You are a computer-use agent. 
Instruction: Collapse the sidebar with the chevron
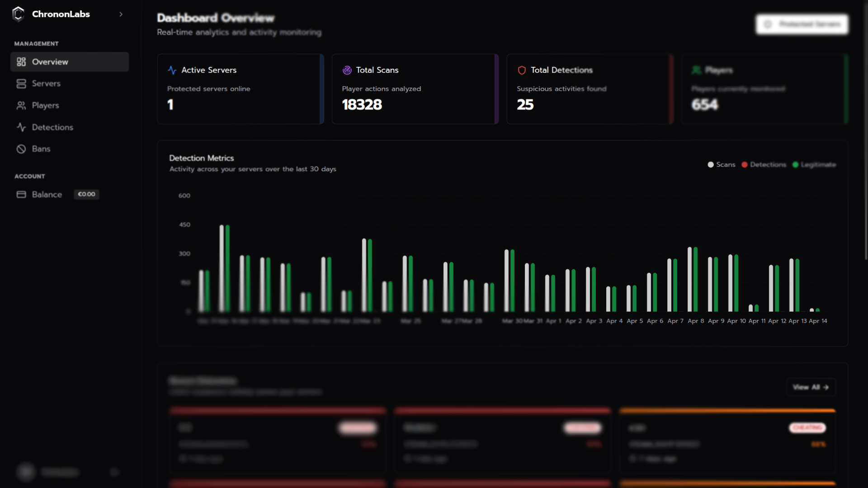coord(121,14)
